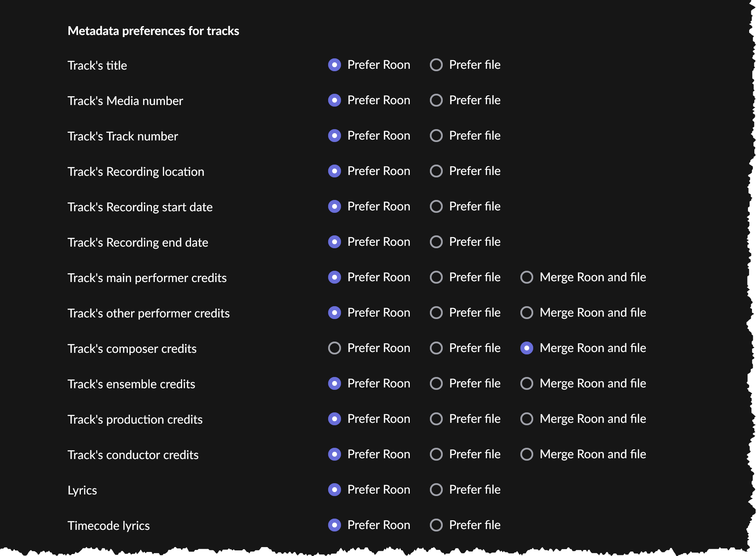
Task: Select Prefer file for Track's title
Action: coord(436,65)
